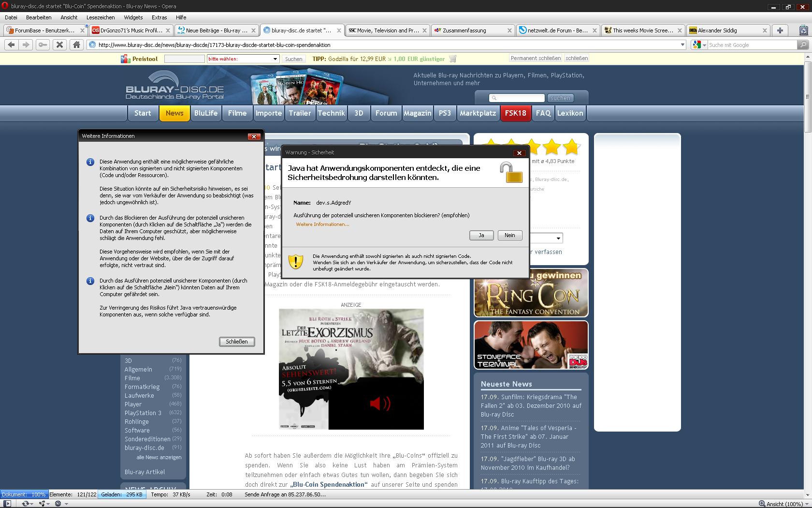Image resolution: width=812 pixels, height=508 pixels.
Task: Open Google search engine selector icon
Action: [699, 45]
